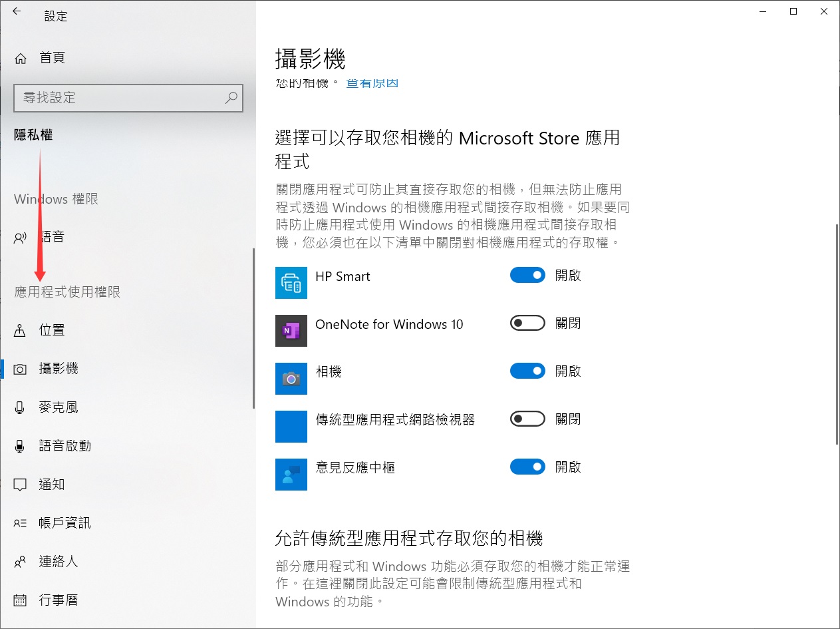The width and height of the screenshot is (840, 629).
Task: Click the 傳統型應用程式網路檢視器 app name
Action: 395,419
